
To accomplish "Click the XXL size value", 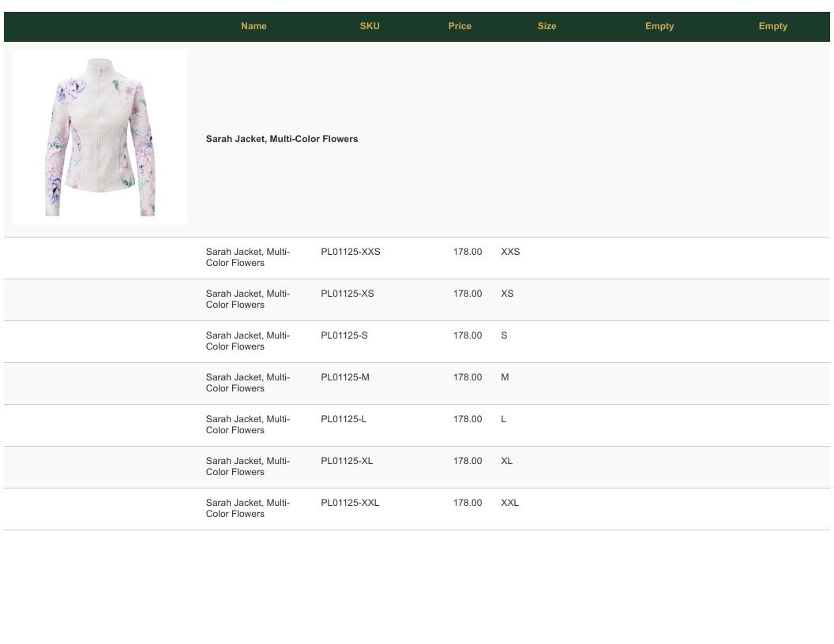I will tap(509, 503).
